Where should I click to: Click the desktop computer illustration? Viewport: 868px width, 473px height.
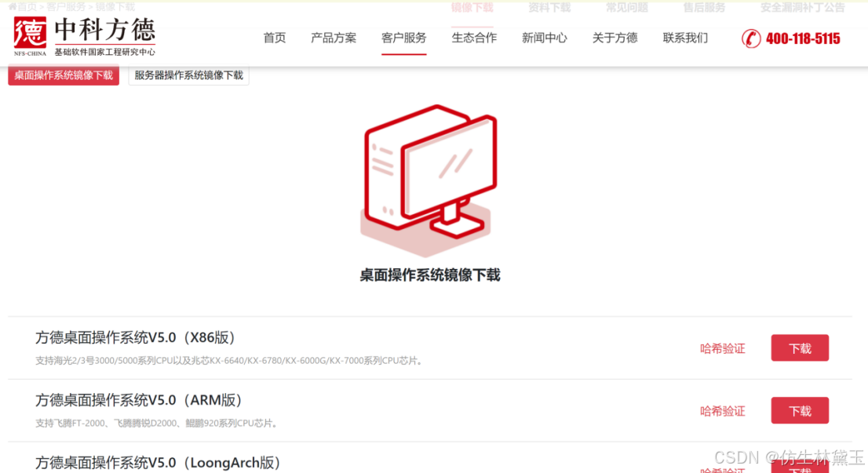429,180
